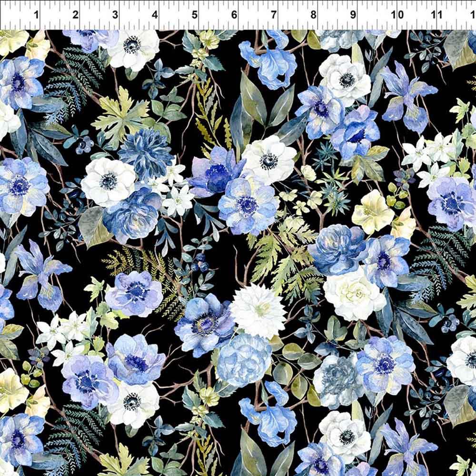Select the 3 inch ruler mark
476x476 pixels.
click(x=115, y=15)
